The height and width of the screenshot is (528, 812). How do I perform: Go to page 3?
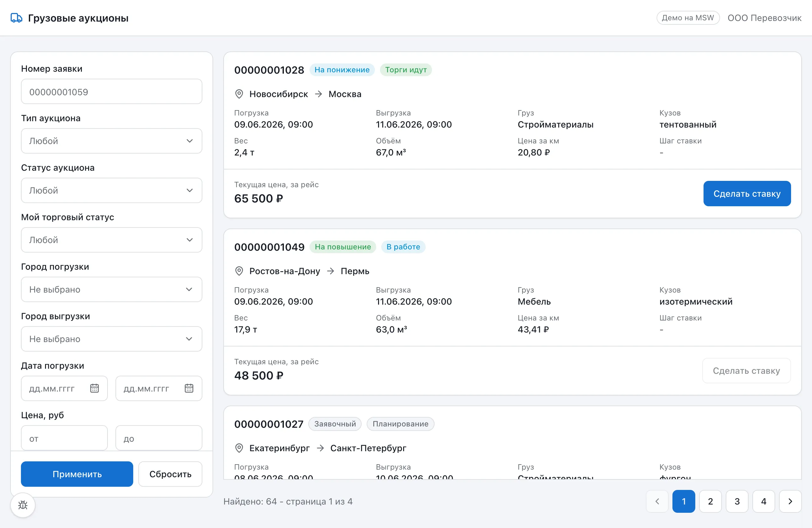click(x=737, y=501)
